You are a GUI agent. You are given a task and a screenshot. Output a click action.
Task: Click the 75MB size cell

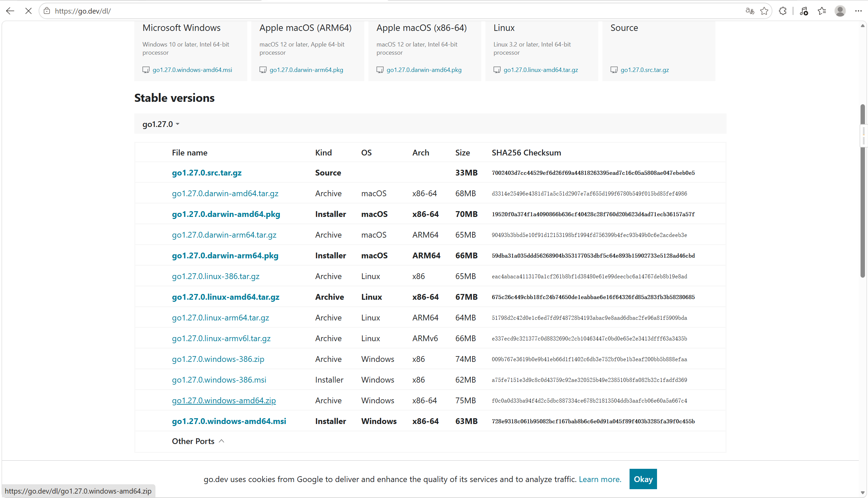465,401
